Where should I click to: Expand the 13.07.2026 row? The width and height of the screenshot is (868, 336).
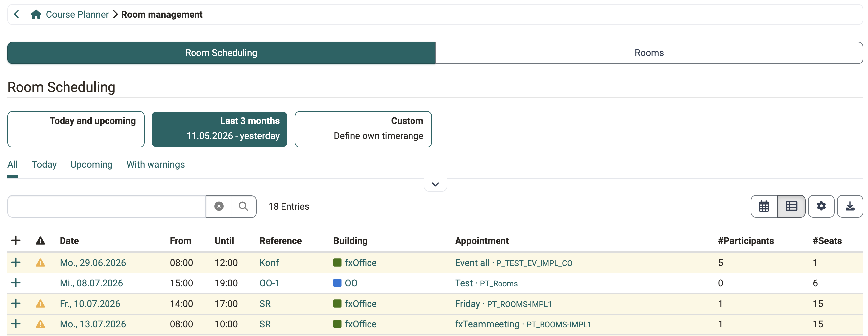(x=16, y=324)
